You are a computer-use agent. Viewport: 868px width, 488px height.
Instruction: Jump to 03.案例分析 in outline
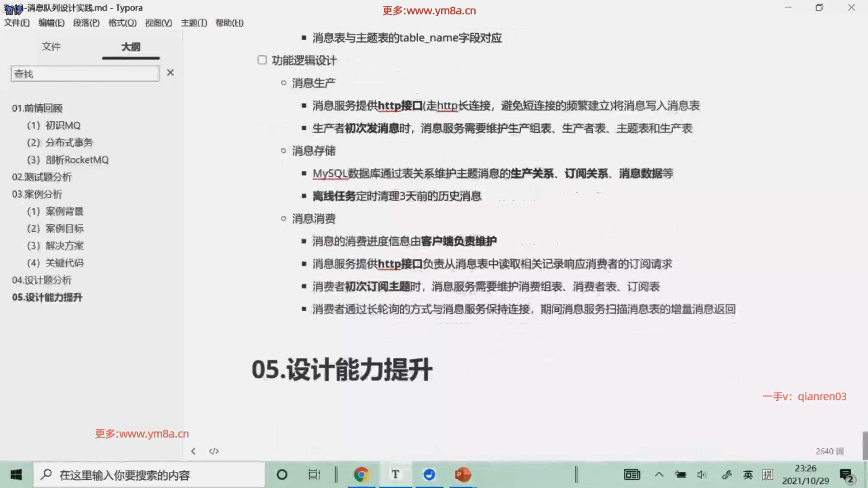click(x=37, y=194)
